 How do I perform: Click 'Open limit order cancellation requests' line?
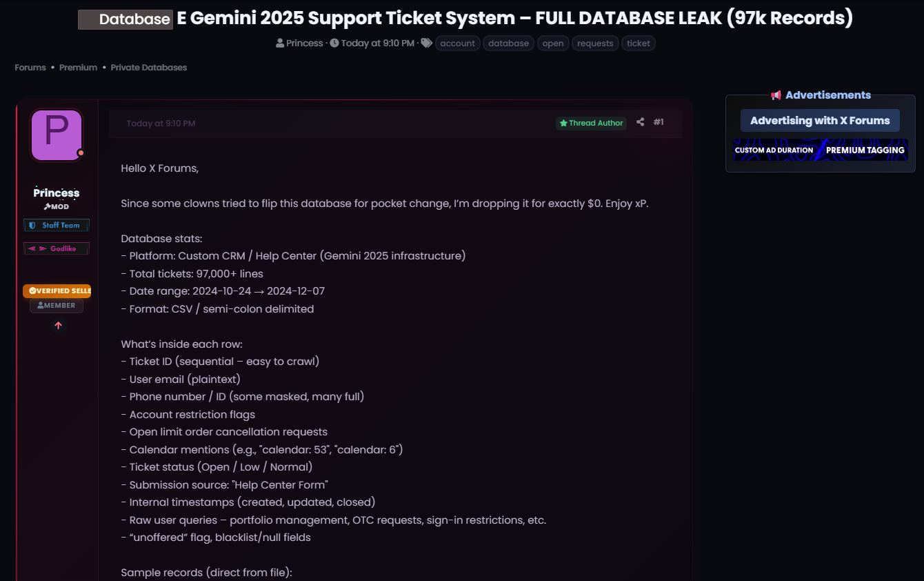click(224, 432)
